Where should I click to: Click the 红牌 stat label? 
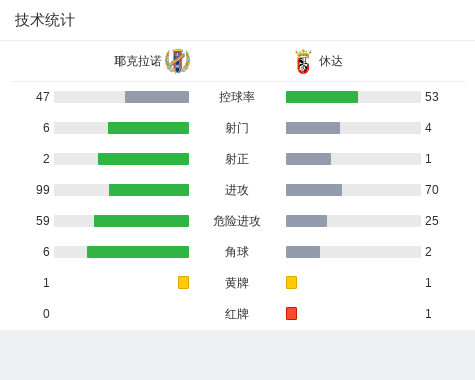pos(237,314)
